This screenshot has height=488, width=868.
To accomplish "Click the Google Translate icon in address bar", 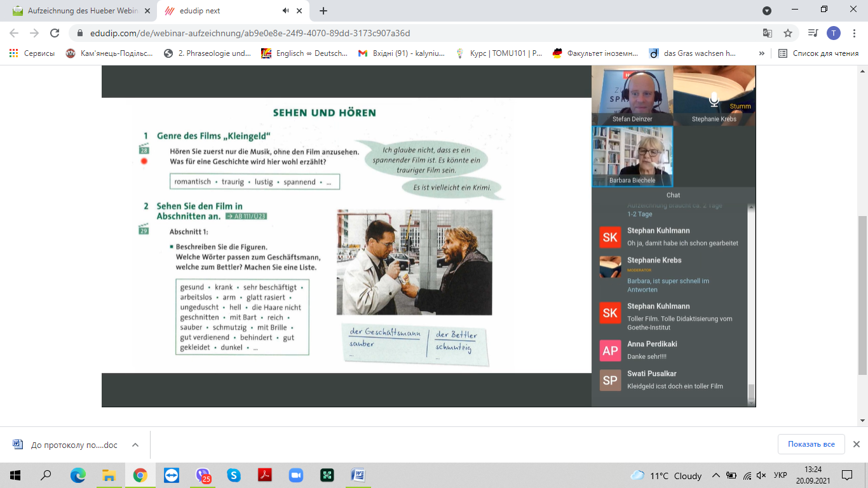I will (768, 33).
